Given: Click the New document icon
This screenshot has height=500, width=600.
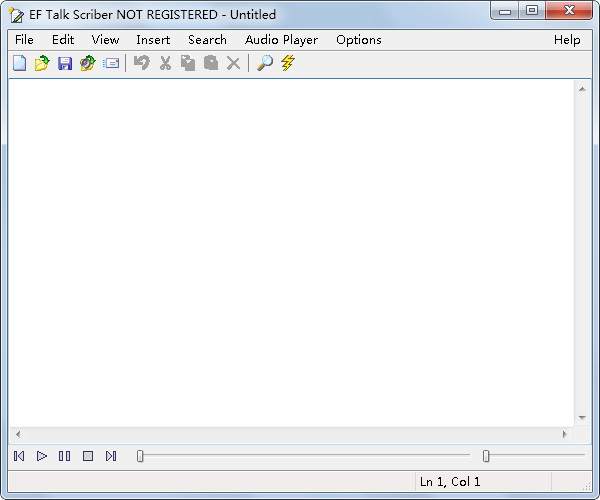Looking at the screenshot, I should click(x=19, y=63).
